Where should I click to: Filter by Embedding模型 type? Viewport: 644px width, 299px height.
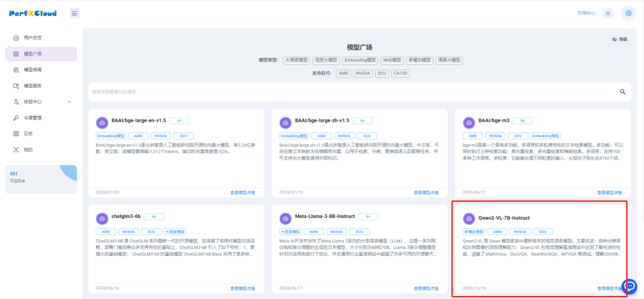[x=360, y=60]
